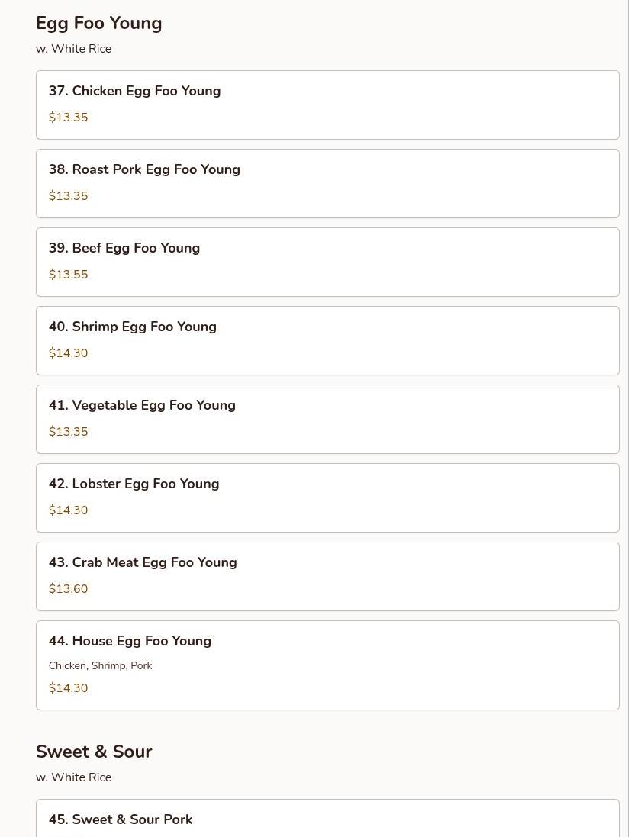Click the $13.60 price for Crab Meat
This screenshot has height=837, width=644.
click(x=69, y=589)
